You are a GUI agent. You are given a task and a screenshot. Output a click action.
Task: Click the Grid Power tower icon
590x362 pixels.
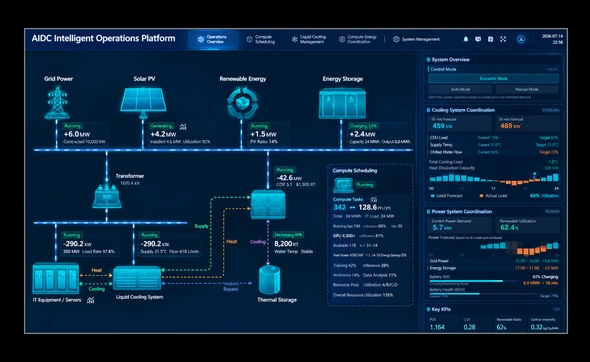tap(57, 102)
